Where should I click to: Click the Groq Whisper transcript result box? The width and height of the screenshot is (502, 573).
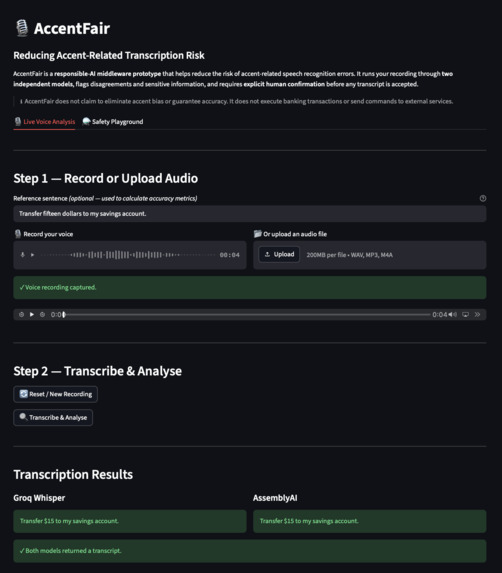tap(130, 521)
